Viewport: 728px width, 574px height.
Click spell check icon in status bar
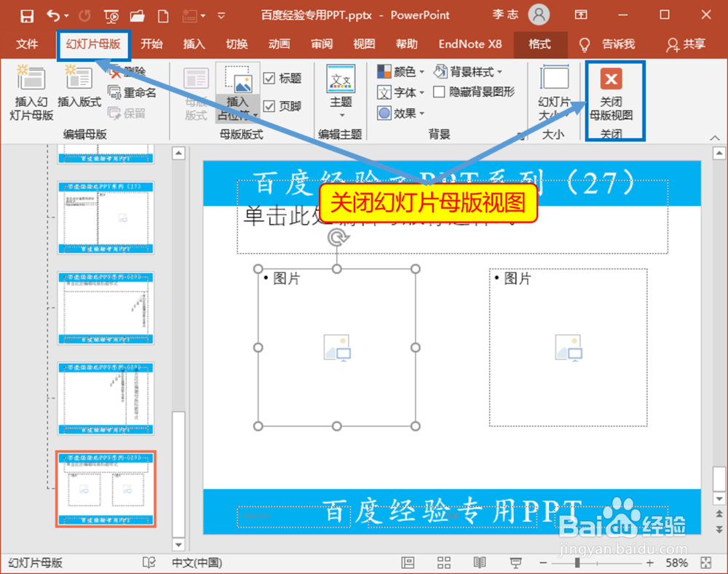pyautogui.click(x=149, y=563)
